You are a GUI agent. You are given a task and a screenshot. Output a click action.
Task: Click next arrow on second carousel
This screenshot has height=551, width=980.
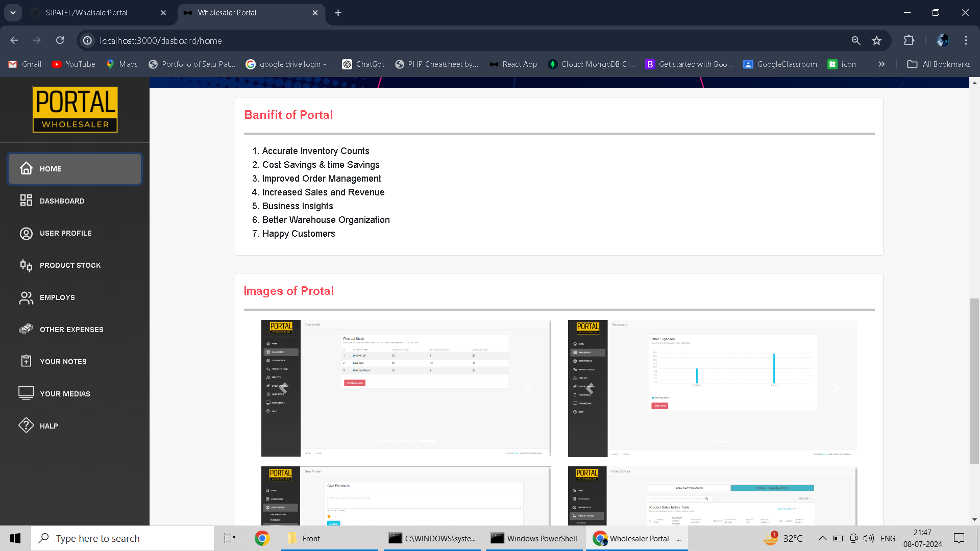point(836,389)
